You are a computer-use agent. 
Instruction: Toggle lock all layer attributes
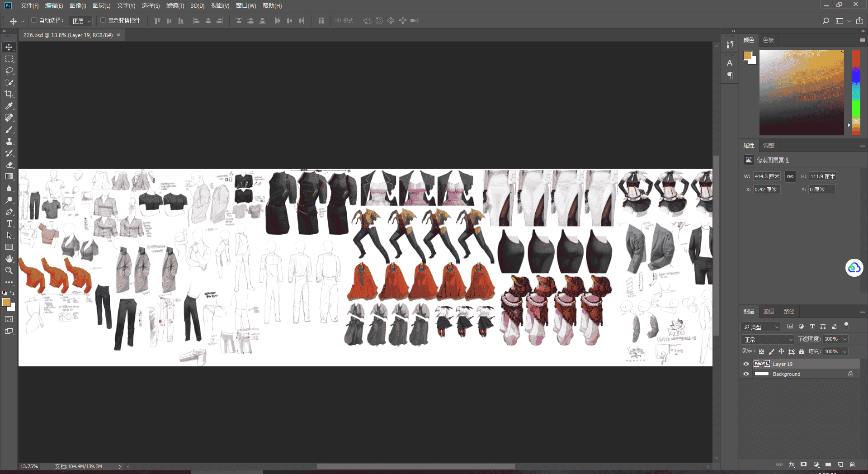coord(802,351)
